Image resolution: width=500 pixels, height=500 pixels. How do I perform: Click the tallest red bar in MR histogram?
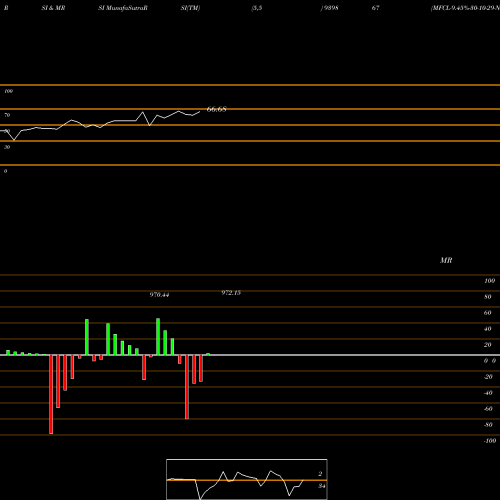51,394
